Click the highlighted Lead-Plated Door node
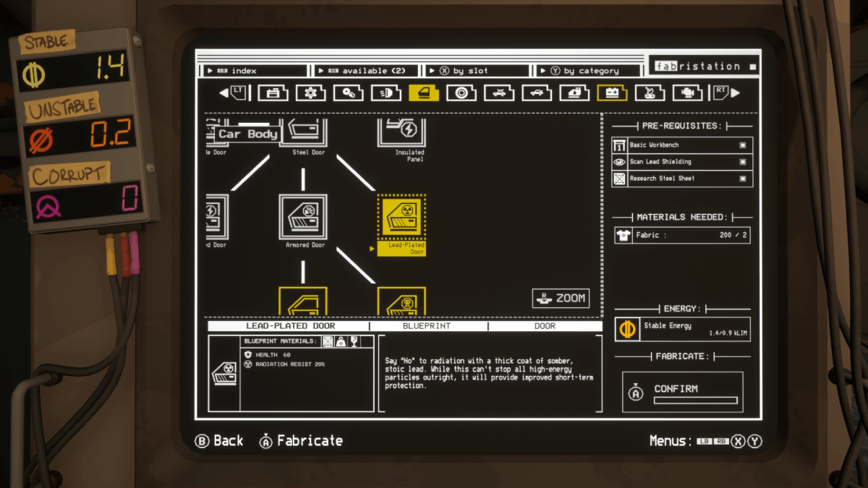The width and height of the screenshot is (868, 488). click(401, 218)
